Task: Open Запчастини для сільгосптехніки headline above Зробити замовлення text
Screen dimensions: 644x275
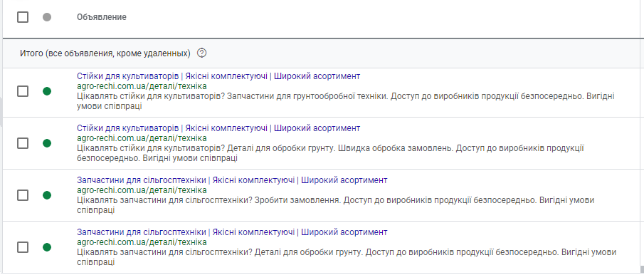Action: [x=232, y=180]
